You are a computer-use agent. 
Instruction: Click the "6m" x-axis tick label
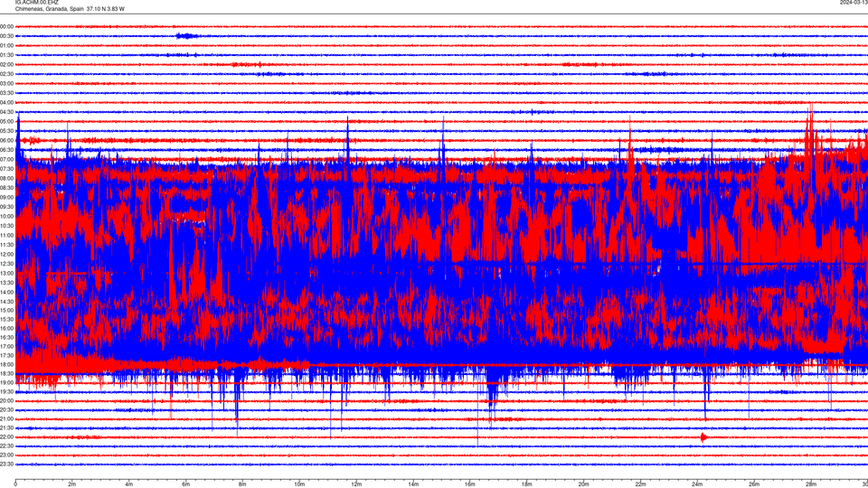pos(186,484)
